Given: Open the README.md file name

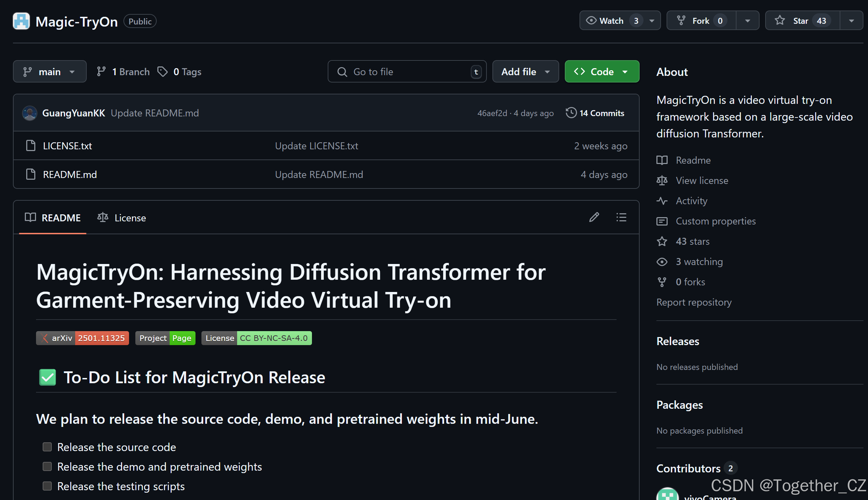Looking at the screenshot, I should (x=70, y=174).
